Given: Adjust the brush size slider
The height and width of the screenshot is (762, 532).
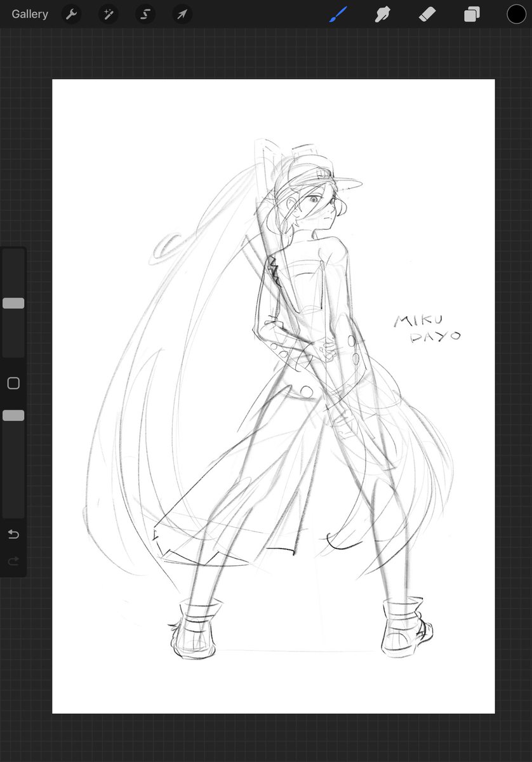Looking at the screenshot, I should coord(13,304).
